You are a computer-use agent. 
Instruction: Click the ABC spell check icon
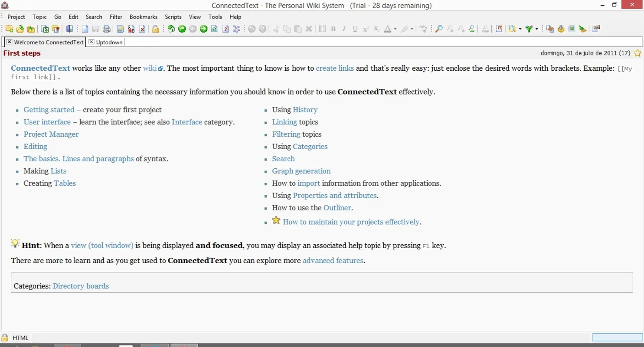tap(423, 29)
